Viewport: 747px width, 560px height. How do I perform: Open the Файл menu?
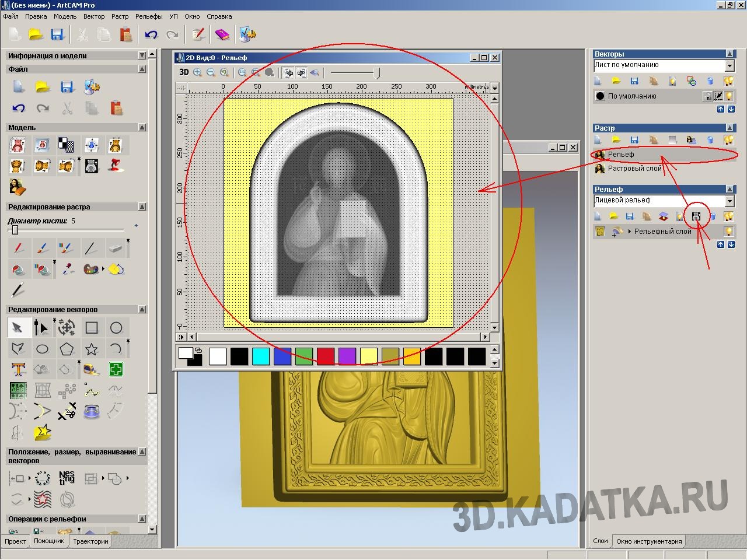point(11,16)
